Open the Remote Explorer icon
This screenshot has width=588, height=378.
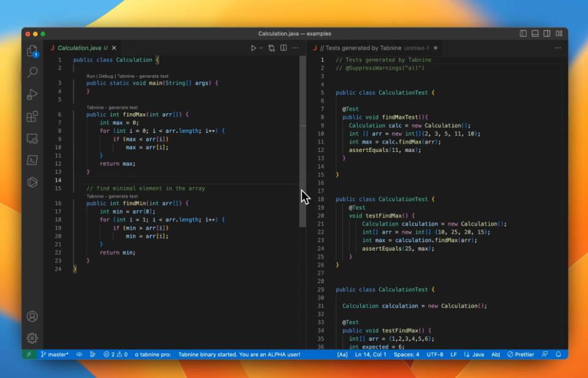[x=32, y=138]
